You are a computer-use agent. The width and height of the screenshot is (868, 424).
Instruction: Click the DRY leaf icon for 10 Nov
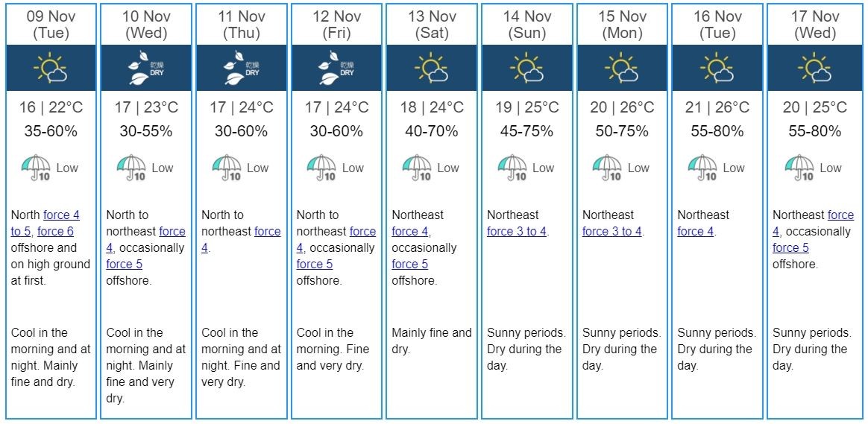coord(146,68)
